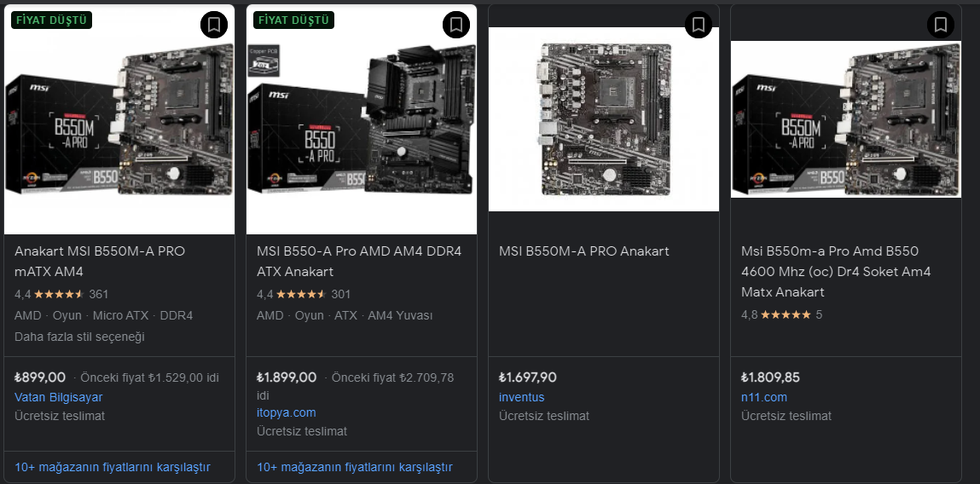The width and height of the screenshot is (980, 484).
Task: Open Vatan Bilgisayar store link
Action: tap(58, 397)
